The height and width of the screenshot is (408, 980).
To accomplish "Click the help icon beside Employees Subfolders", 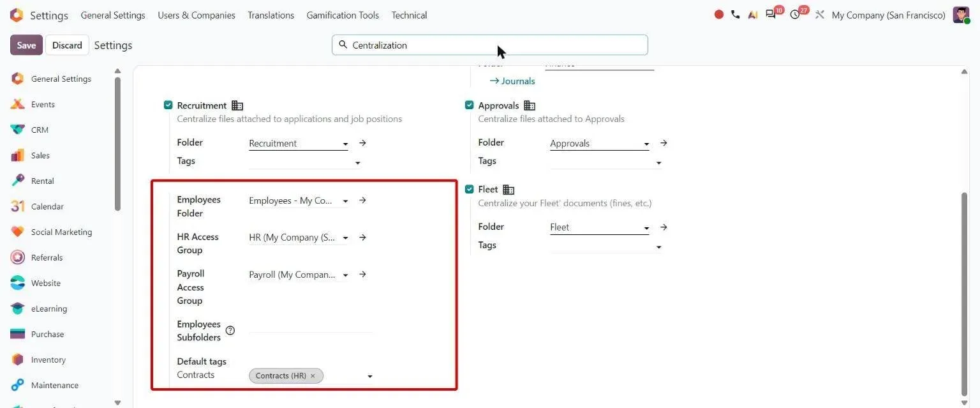I will point(230,331).
